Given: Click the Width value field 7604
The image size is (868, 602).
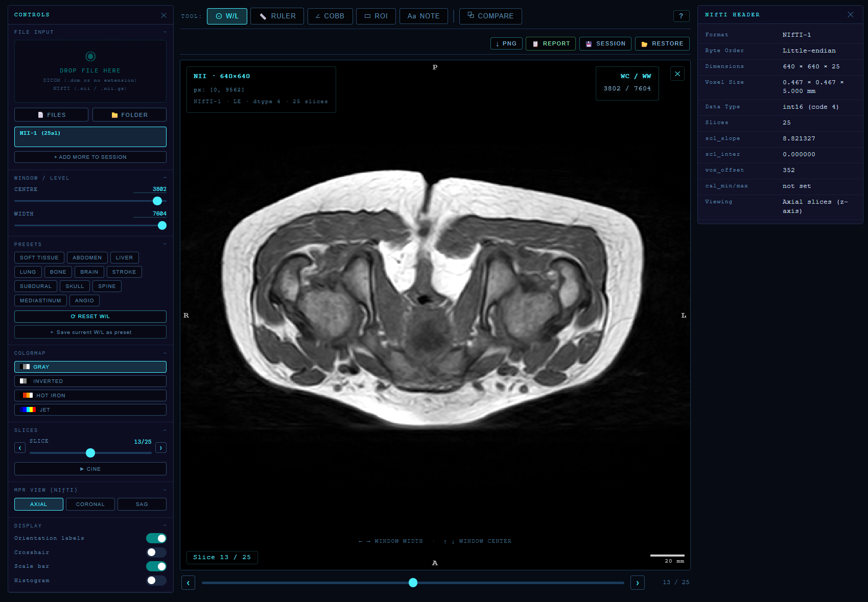Looking at the screenshot, I should (x=150, y=213).
